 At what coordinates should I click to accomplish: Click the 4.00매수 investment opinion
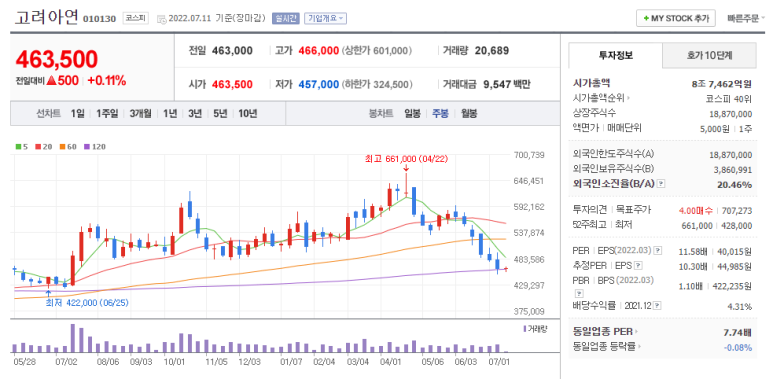pyautogui.click(x=696, y=211)
